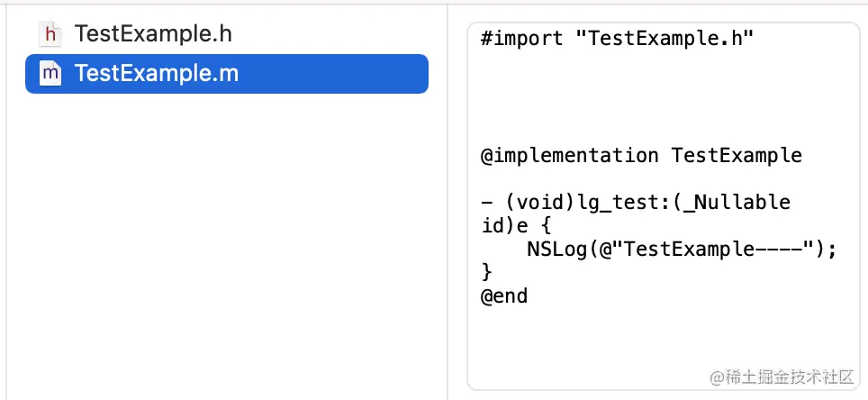The width and height of the screenshot is (868, 400).
Task: Click the empty area below the file list
Action: click(225, 252)
